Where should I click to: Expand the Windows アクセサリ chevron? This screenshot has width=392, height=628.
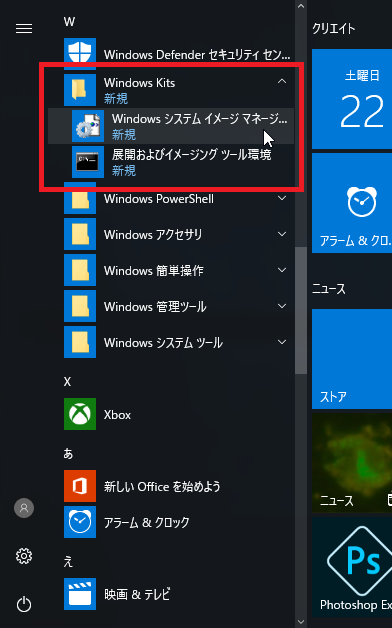[282, 234]
